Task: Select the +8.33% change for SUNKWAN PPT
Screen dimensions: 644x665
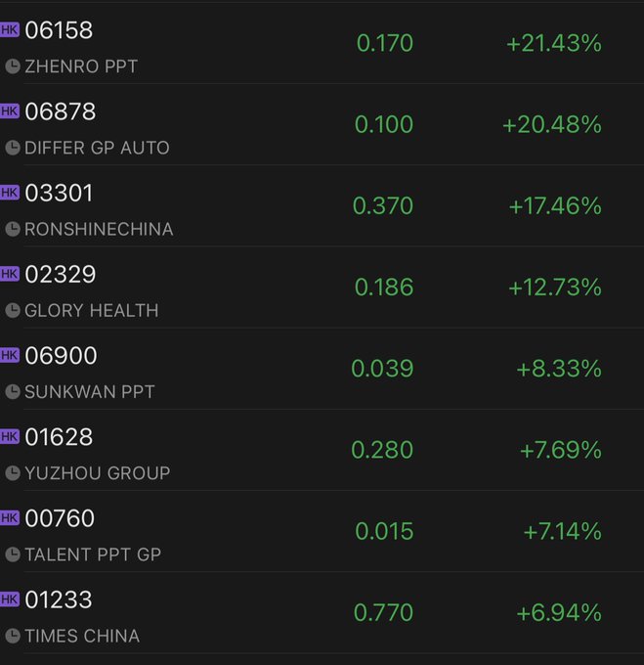Action: coord(559,369)
